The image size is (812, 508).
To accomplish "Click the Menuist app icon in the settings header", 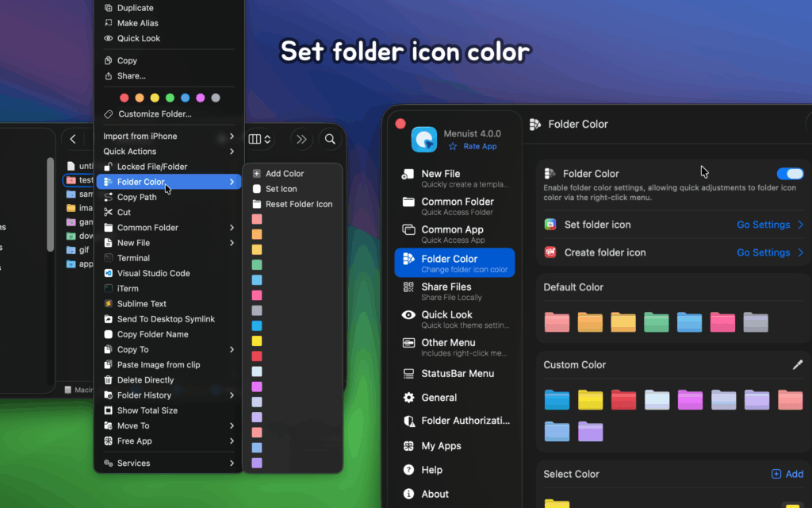I will pyautogui.click(x=425, y=140).
